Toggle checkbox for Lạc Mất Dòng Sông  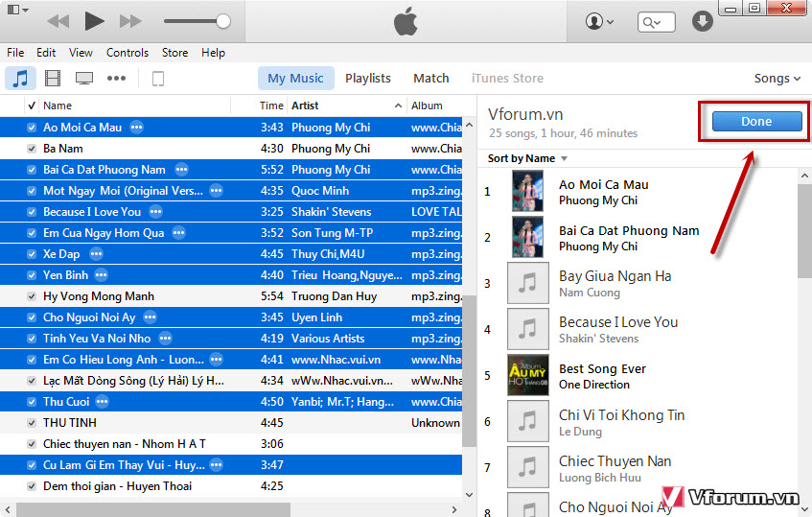[32, 381]
